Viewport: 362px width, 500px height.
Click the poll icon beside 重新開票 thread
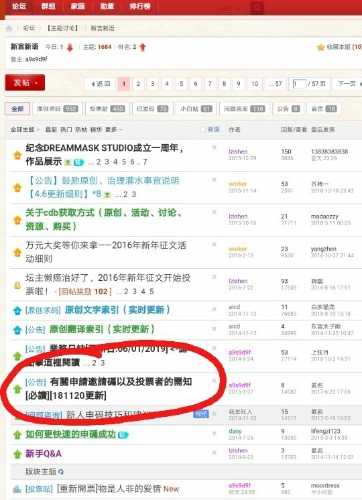[17, 489]
